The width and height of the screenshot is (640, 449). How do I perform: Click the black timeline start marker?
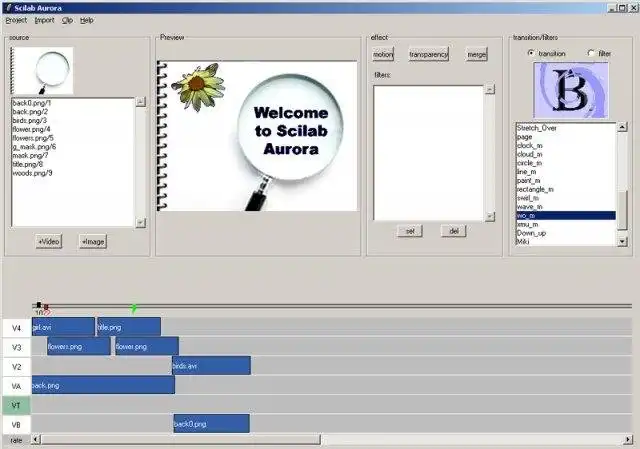39,305
